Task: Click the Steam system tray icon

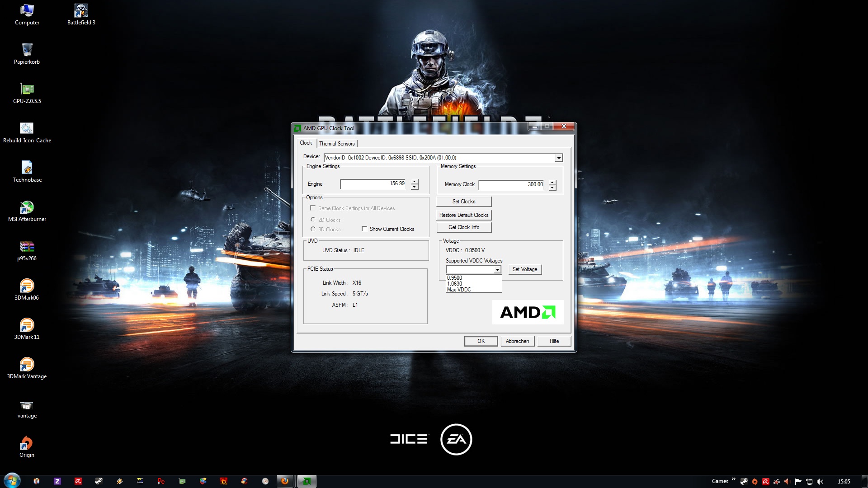Action: point(744,482)
